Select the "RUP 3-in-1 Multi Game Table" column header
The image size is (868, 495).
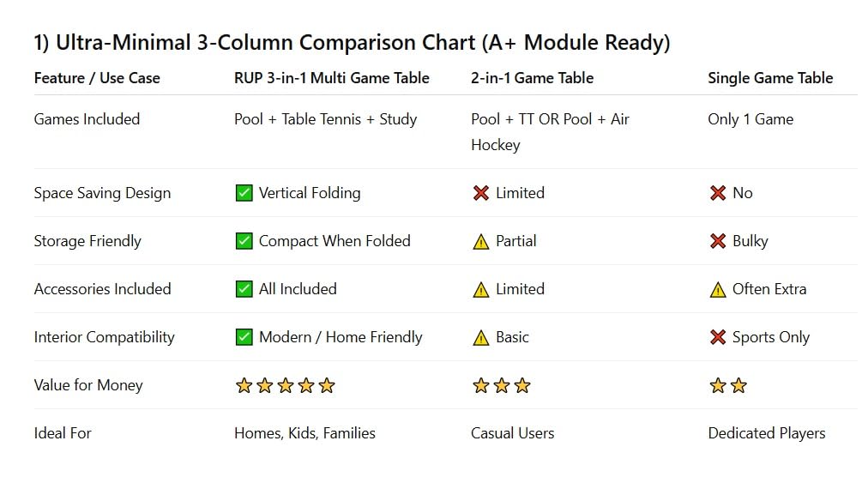(331, 78)
